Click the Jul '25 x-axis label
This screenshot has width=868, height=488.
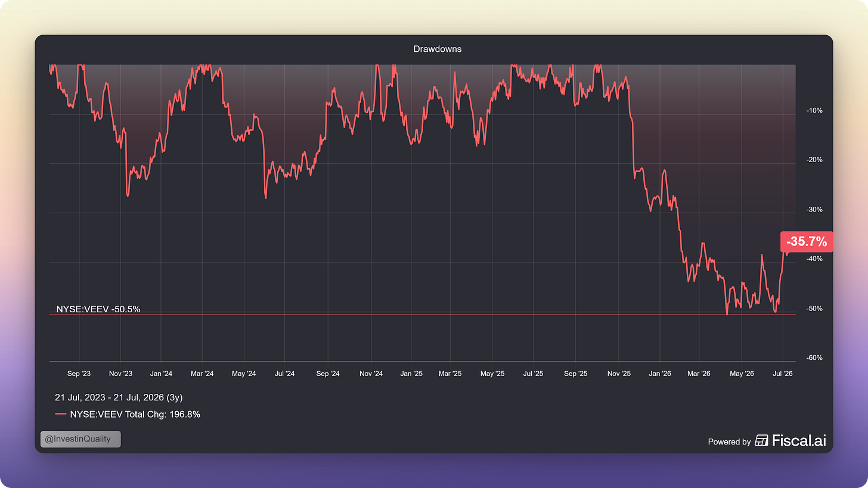tap(533, 374)
